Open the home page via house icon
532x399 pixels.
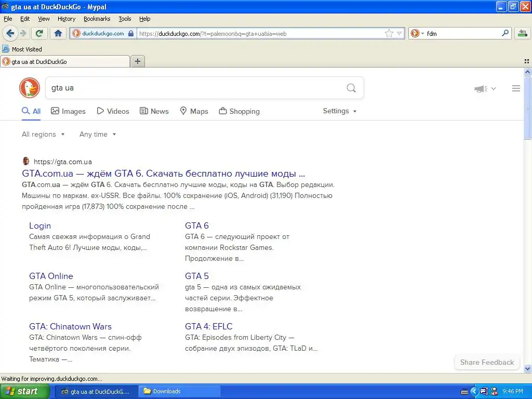(58, 33)
